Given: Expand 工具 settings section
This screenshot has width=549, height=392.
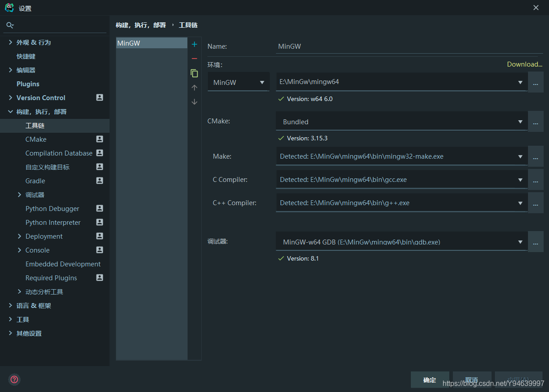Looking at the screenshot, I should click(x=10, y=319).
